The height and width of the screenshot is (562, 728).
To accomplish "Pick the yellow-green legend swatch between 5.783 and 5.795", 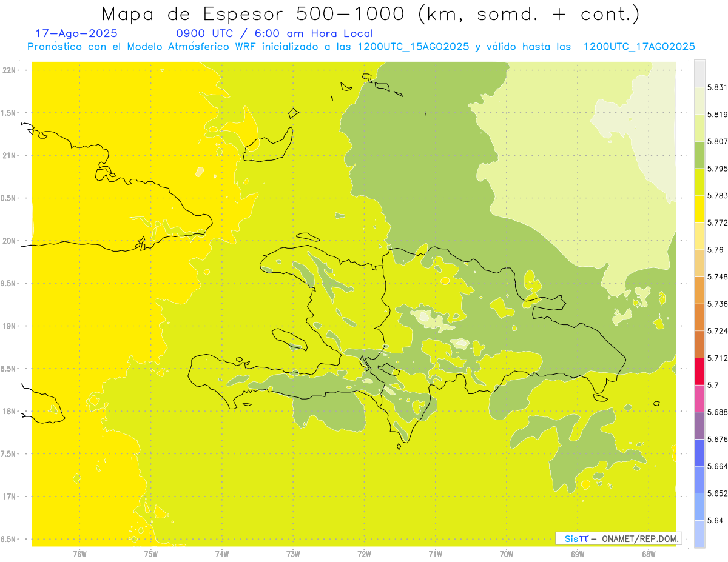I will 699,182.
